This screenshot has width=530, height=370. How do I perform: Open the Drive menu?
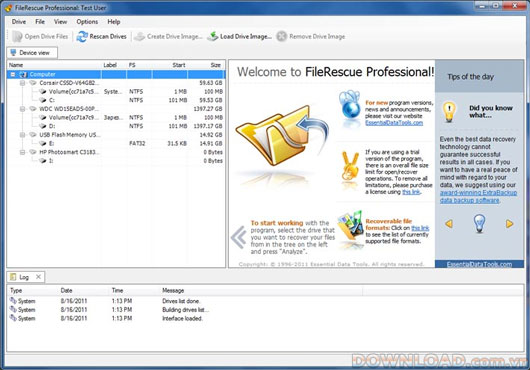tap(19, 22)
